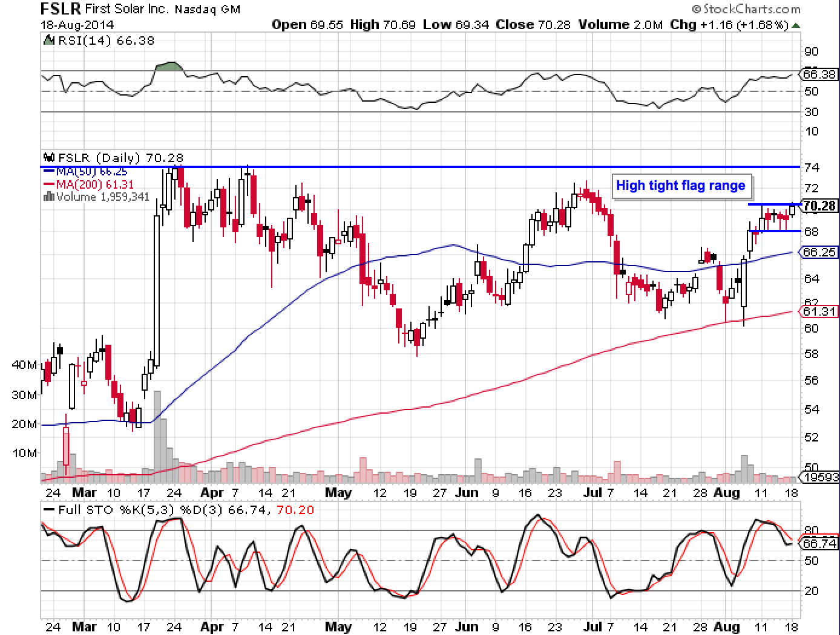The width and height of the screenshot is (840, 635).
Task: Click the 'High 70.69' value
Action: point(383,25)
